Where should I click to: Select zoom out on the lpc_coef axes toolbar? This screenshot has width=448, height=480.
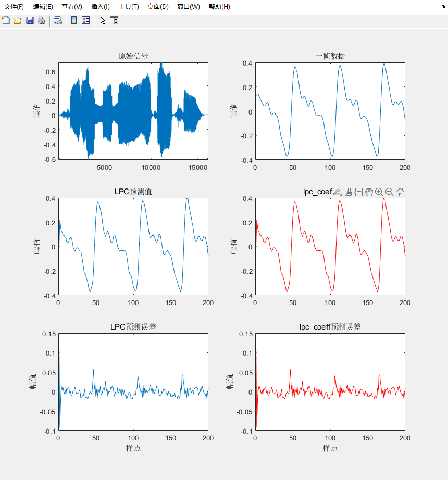390,192
